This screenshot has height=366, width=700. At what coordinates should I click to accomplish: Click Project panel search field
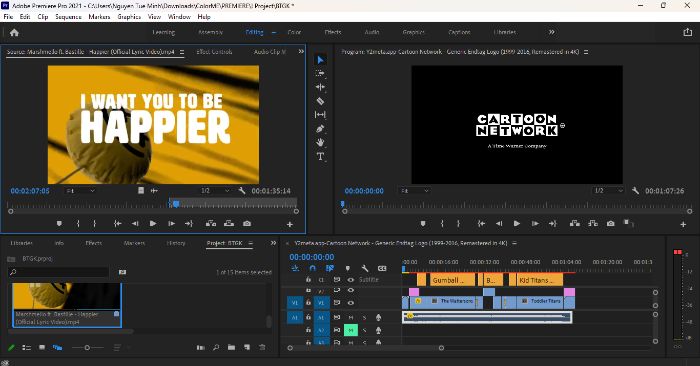pyautogui.click(x=58, y=272)
